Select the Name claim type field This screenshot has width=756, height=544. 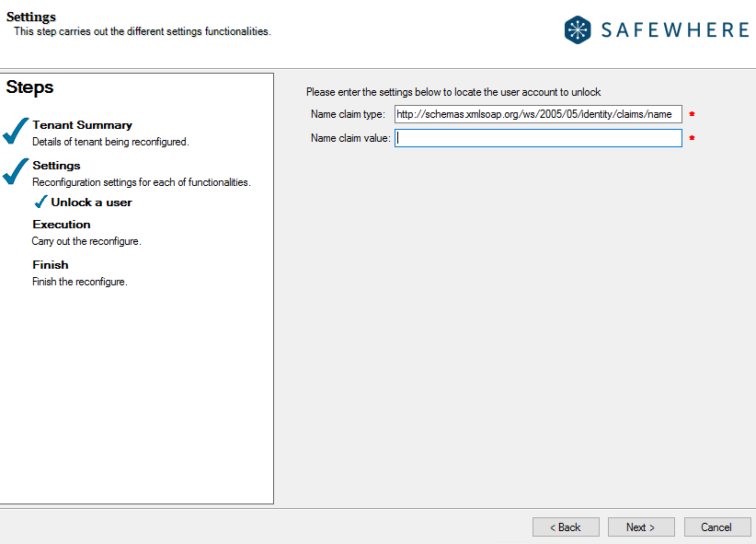(538, 114)
